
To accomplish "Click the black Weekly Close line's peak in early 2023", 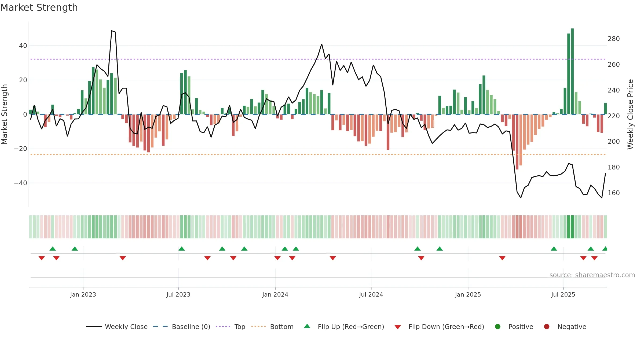I will pos(112,31).
